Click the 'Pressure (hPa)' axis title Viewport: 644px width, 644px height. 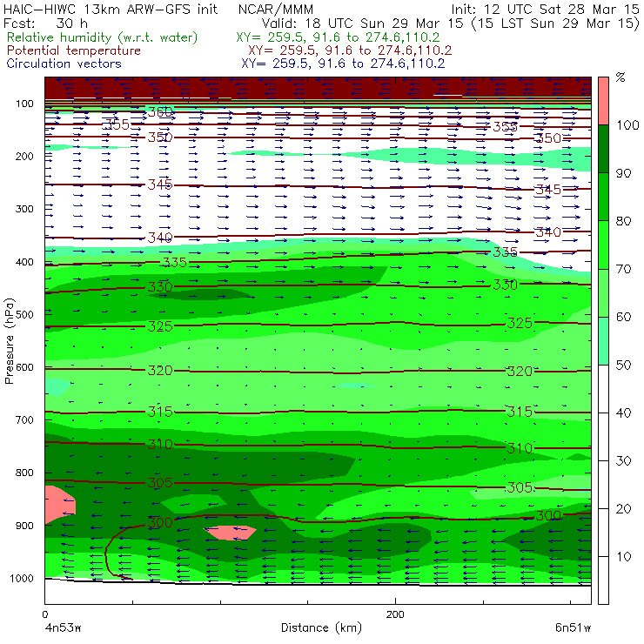pyautogui.click(x=9, y=341)
